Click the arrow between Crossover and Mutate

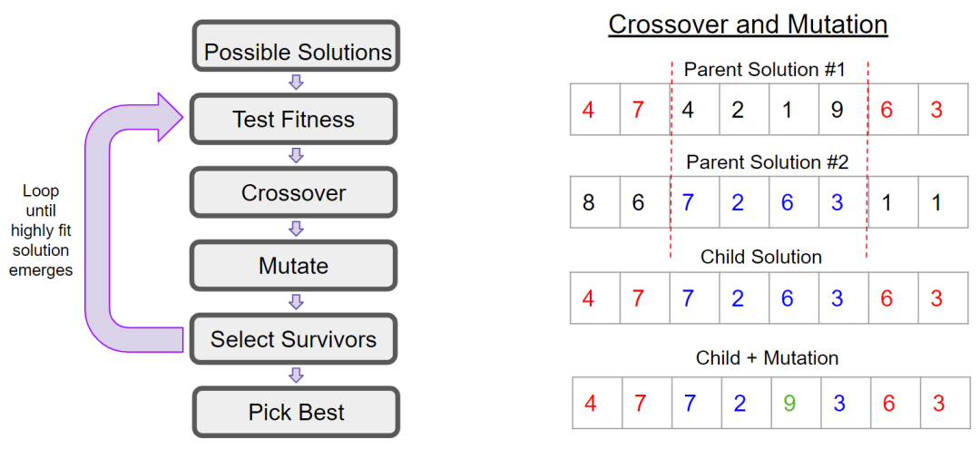(295, 229)
